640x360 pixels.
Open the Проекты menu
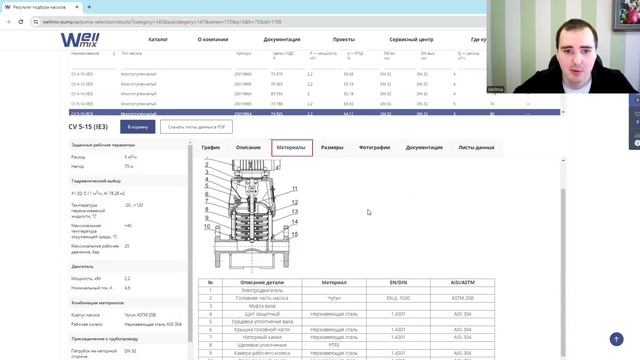click(x=343, y=40)
